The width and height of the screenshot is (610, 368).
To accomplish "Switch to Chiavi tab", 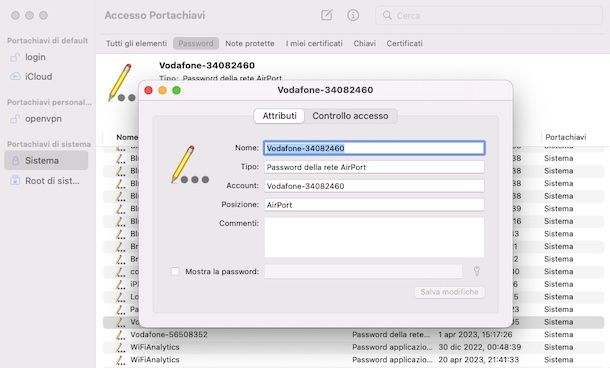I will (365, 44).
